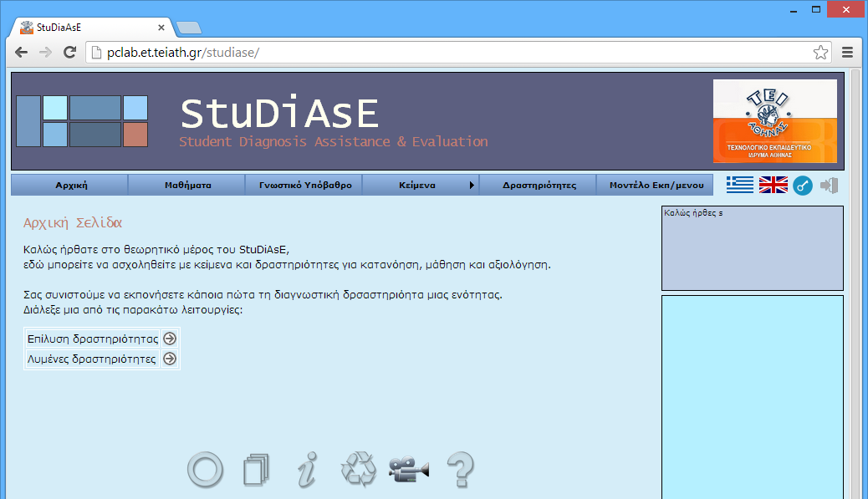The width and height of the screenshot is (868, 499).
Task: Open the Αρχική menu item
Action: pyautogui.click(x=69, y=186)
